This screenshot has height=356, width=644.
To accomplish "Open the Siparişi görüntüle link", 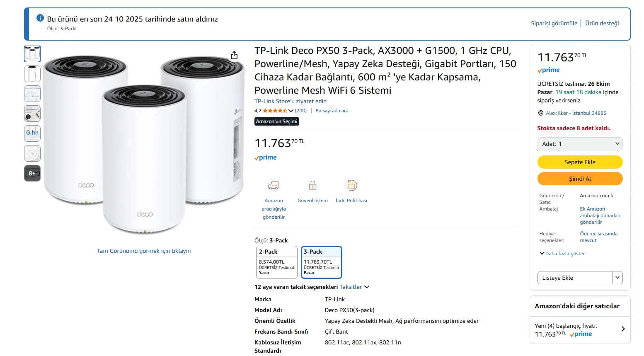I will (554, 23).
